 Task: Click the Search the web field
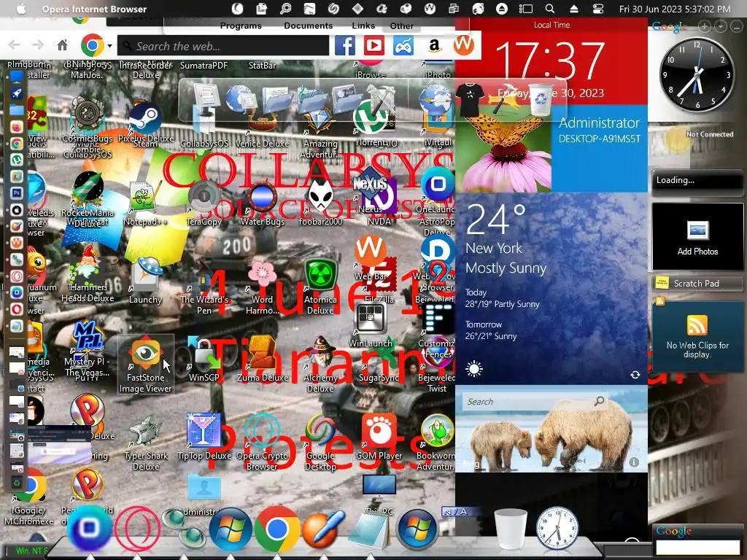(x=223, y=46)
